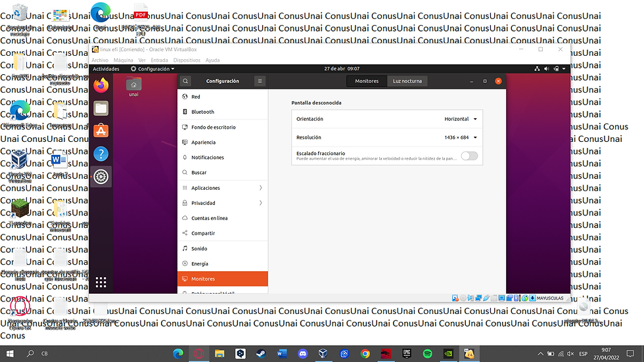Click the Ubuntu volume icon in top bar
This screenshot has height=362, width=644.
[x=546, y=68]
